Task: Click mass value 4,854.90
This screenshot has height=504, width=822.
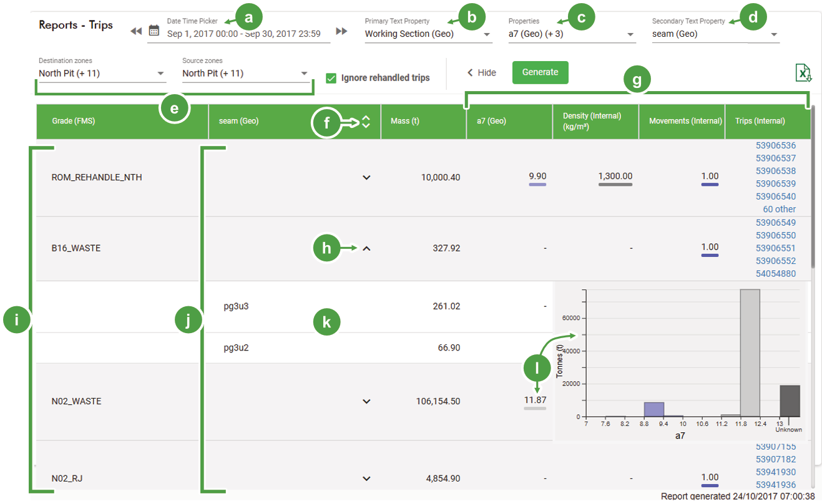Action: click(443, 479)
